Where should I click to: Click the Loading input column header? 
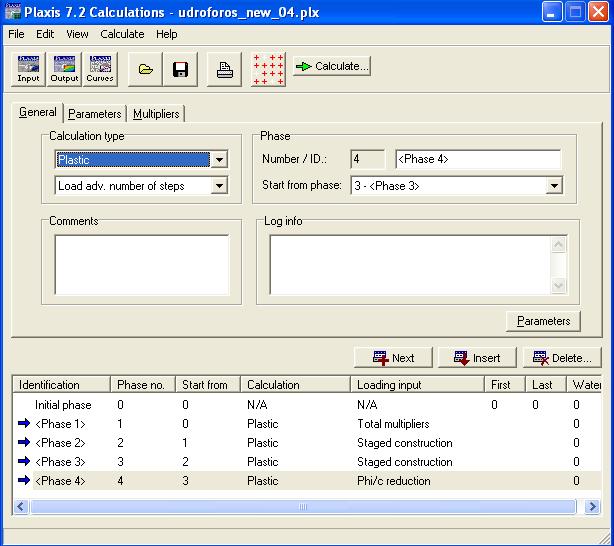tap(417, 385)
